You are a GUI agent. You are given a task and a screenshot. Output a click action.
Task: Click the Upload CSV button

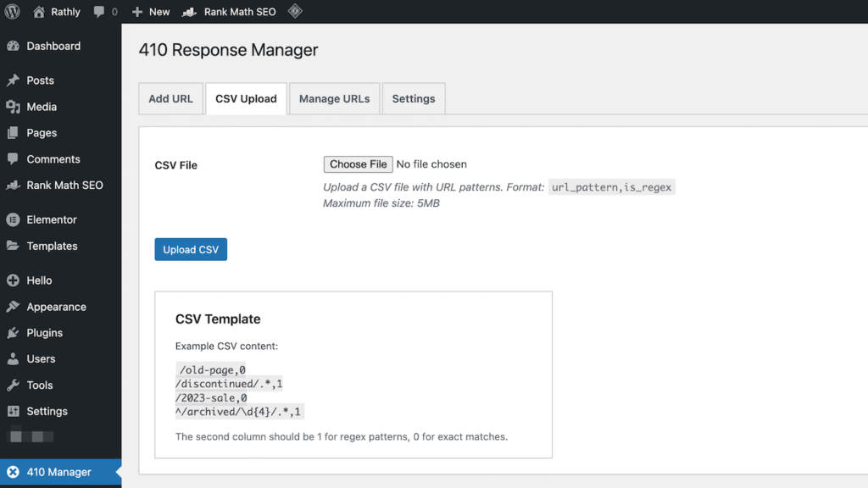point(190,249)
